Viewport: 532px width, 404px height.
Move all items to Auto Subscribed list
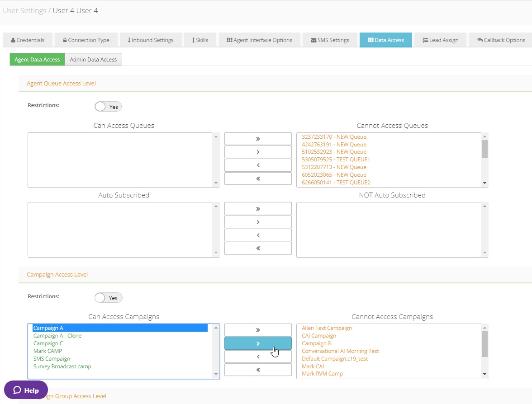258,248
